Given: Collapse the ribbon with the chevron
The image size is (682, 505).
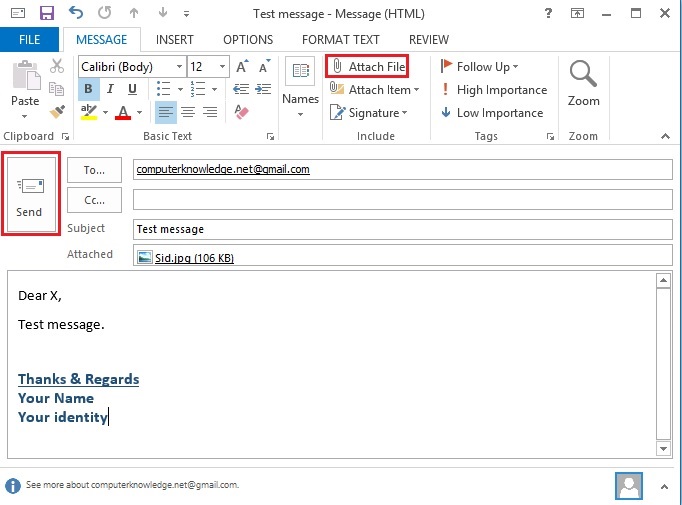Looking at the screenshot, I should click(x=665, y=136).
